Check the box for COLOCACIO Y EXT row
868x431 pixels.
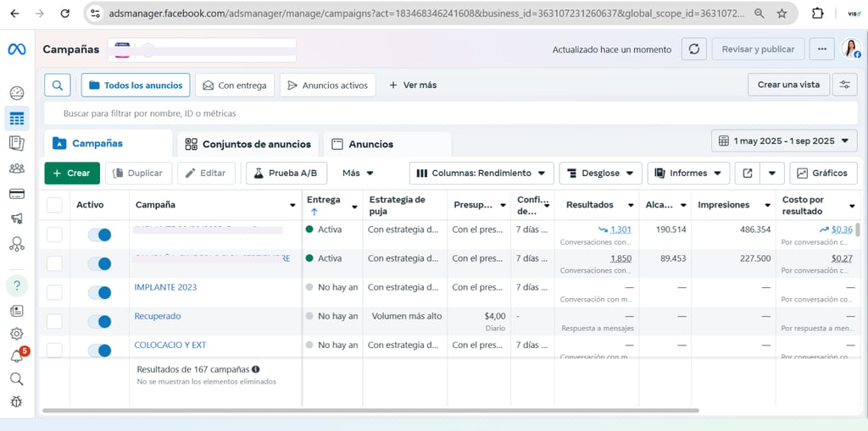pos(54,350)
